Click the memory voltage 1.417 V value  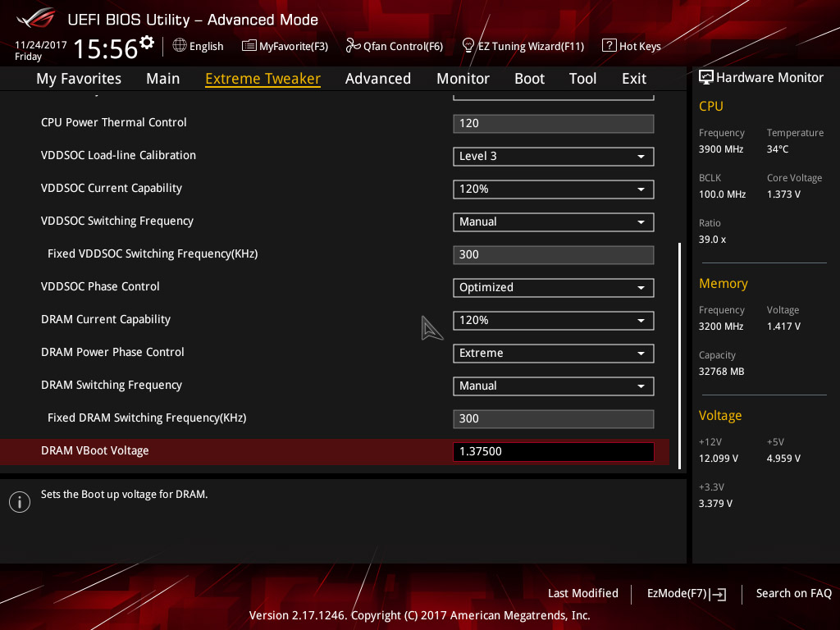[783, 326]
